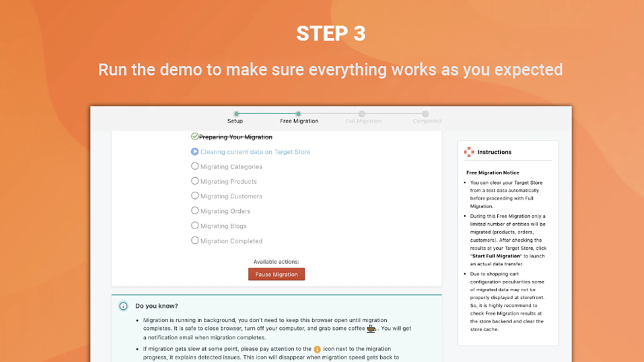Click the Do you know? panel heading
The width and height of the screenshot is (644, 362).
tap(157, 306)
